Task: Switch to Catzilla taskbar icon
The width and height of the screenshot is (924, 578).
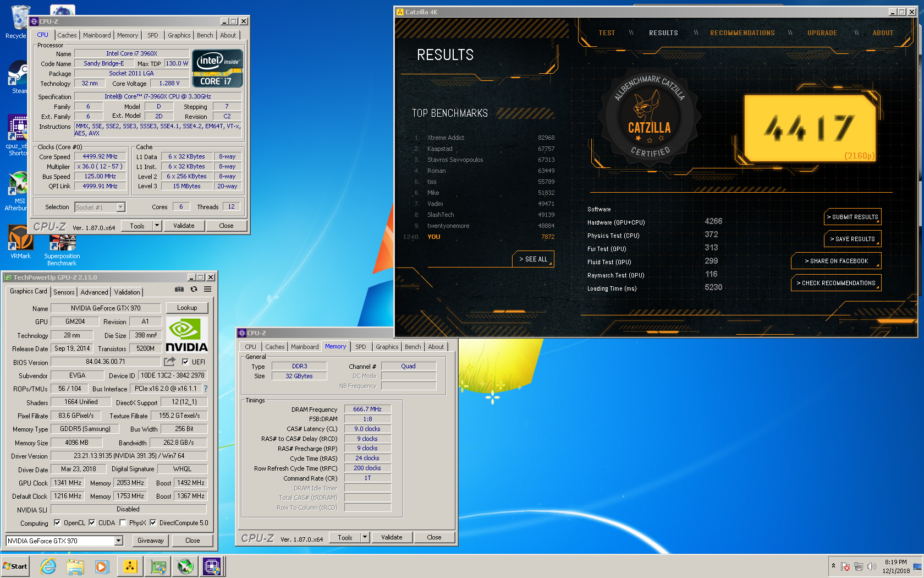Action: click(x=130, y=566)
